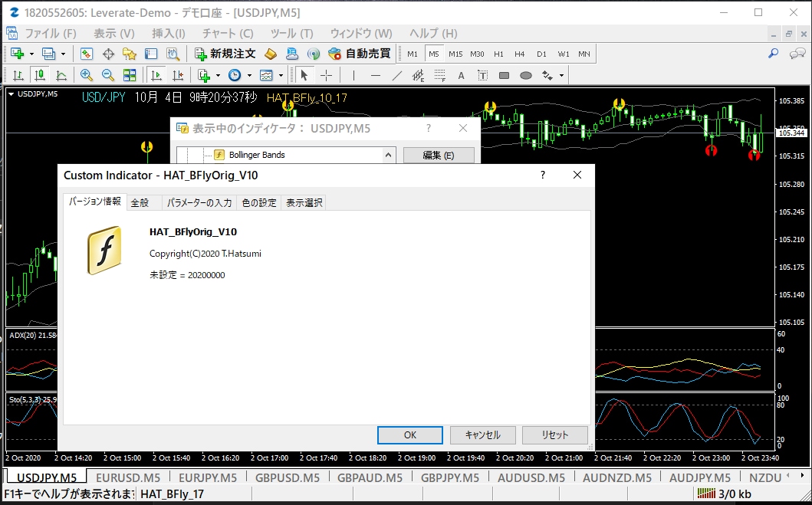Open the Market Watch window icon
This screenshot has height=505, width=812.
(87, 54)
